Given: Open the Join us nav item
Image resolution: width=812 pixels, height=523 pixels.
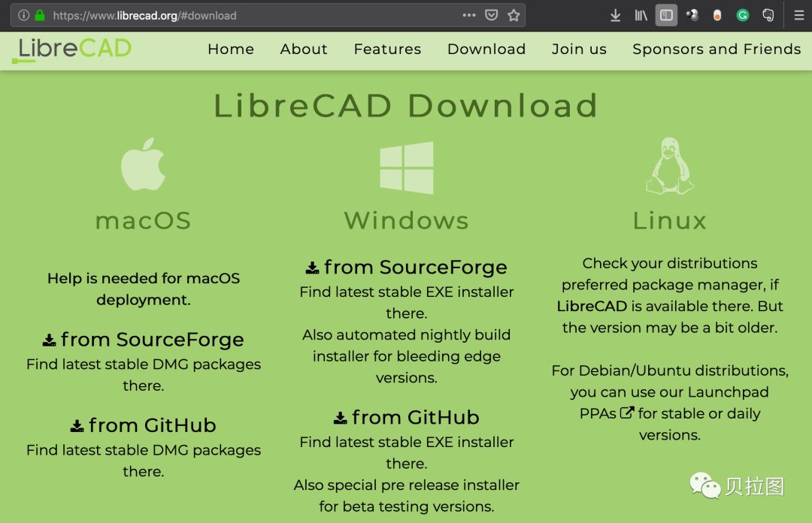Looking at the screenshot, I should (x=579, y=49).
